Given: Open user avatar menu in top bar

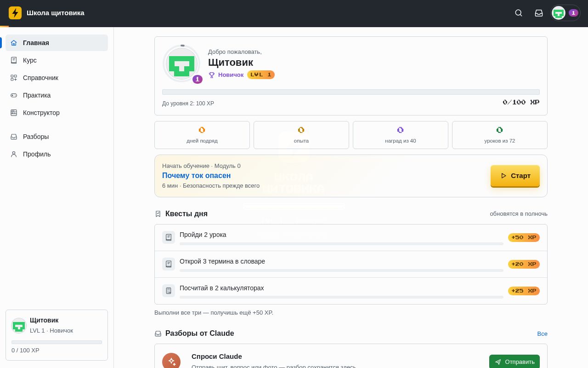Looking at the screenshot, I should (565, 13).
